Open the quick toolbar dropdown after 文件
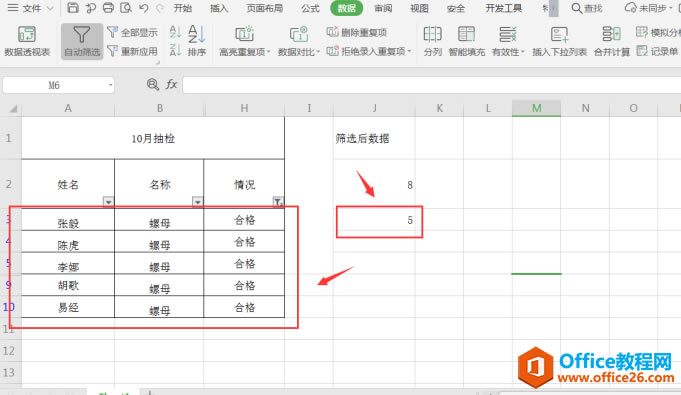The height and width of the screenshot is (395, 681). [50, 8]
